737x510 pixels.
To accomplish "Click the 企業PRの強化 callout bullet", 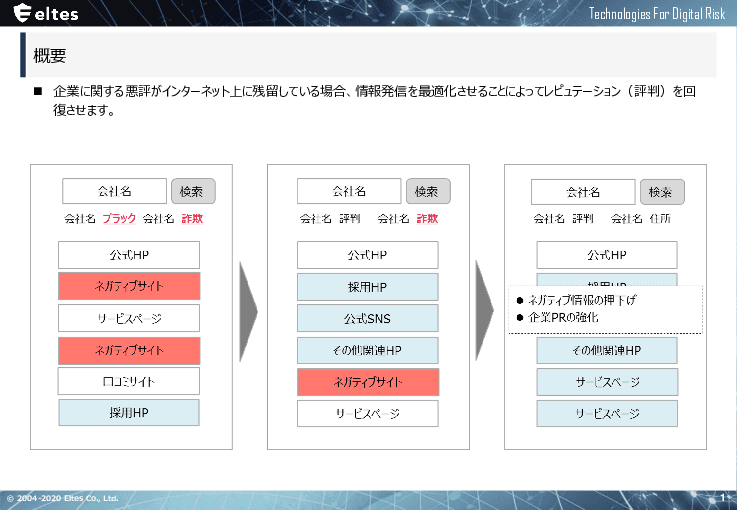I will (x=557, y=317).
